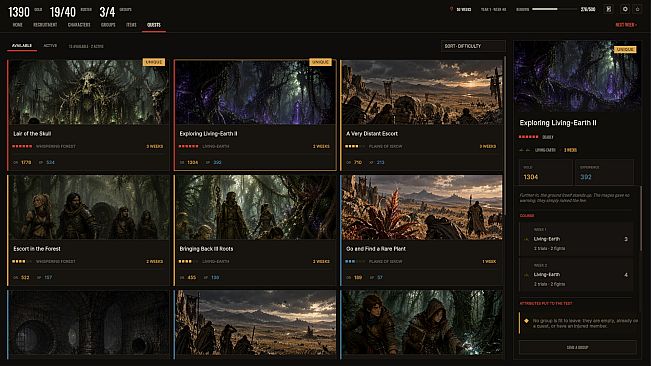This screenshot has width=651, height=366.
Task: Select the Bringing Back Ill Roots quest image
Action: 255,207
